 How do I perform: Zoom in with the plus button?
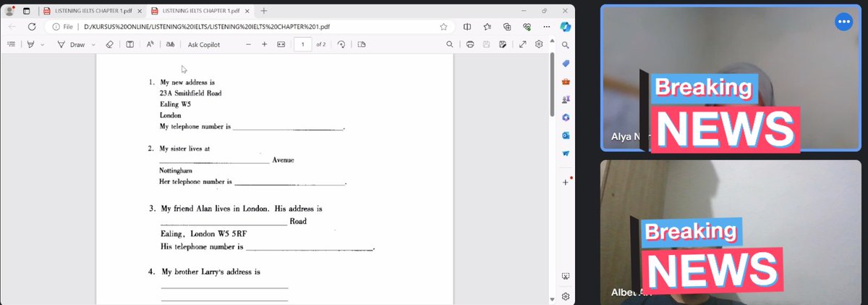pos(264,44)
